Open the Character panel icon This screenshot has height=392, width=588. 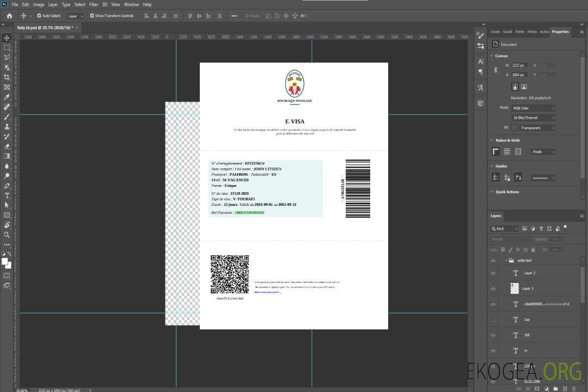click(x=481, y=61)
